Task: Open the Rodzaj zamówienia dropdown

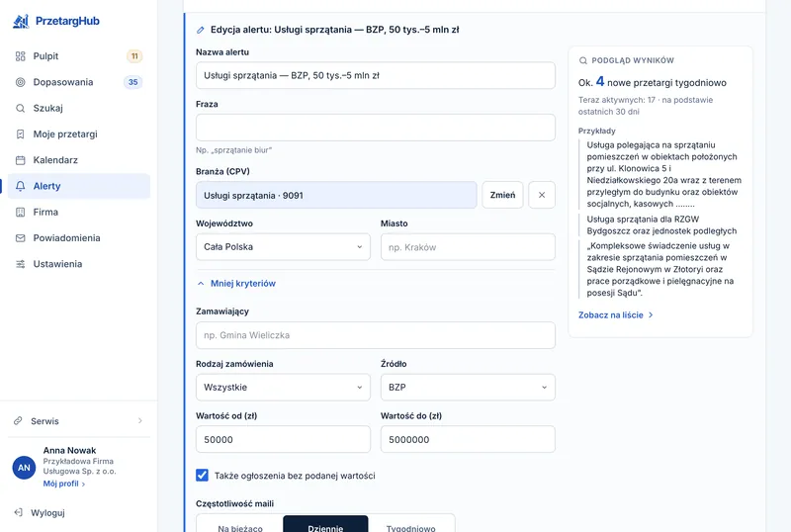Action: pyautogui.click(x=283, y=388)
